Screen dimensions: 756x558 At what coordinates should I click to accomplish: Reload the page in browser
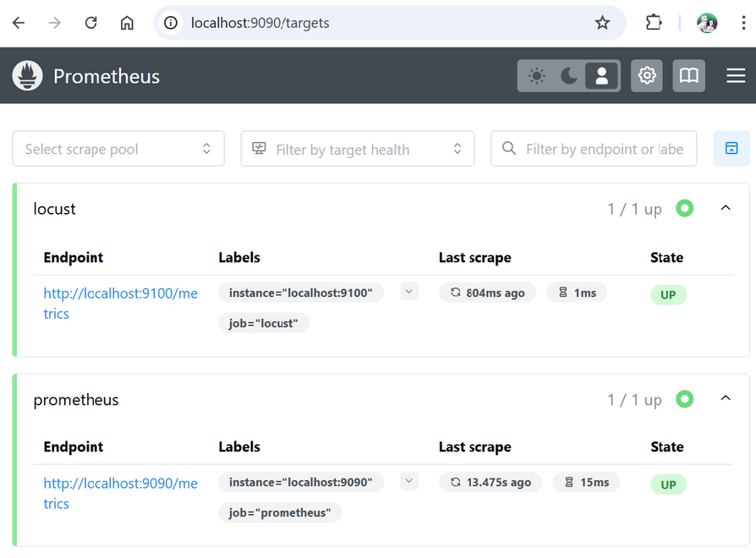(90, 23)
